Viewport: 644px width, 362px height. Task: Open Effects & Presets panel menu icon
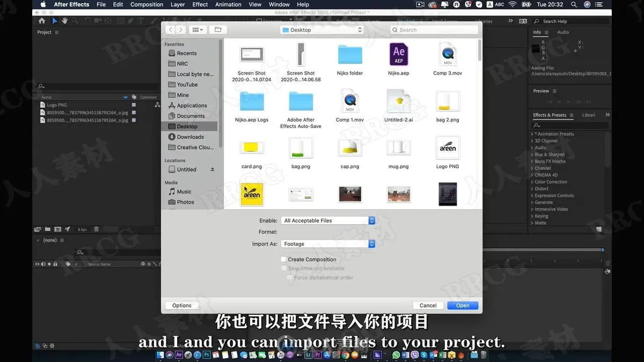(572, 115)
